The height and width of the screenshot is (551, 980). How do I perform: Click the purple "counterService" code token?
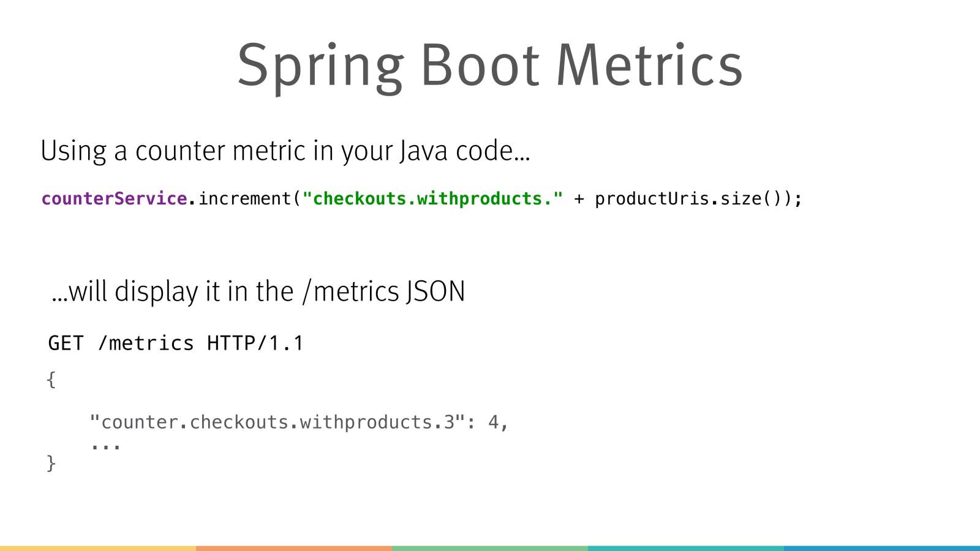tap(115, 198)
